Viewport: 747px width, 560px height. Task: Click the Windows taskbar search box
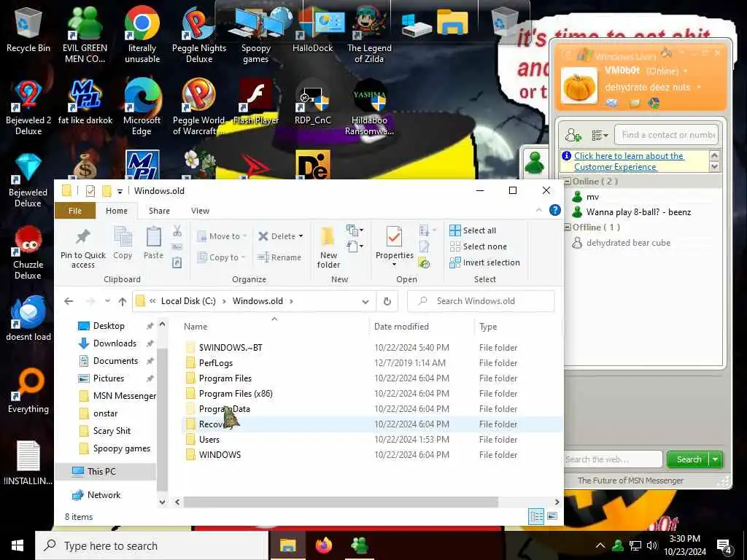tap(152, 545)
